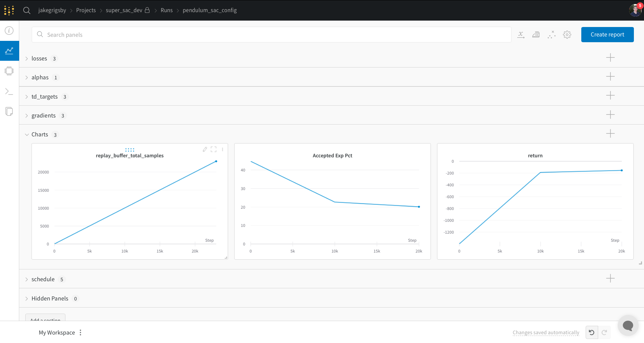Screen dimensions: 644x343
Task: Open the run overview info icon
Action: (x=9, y=31)
